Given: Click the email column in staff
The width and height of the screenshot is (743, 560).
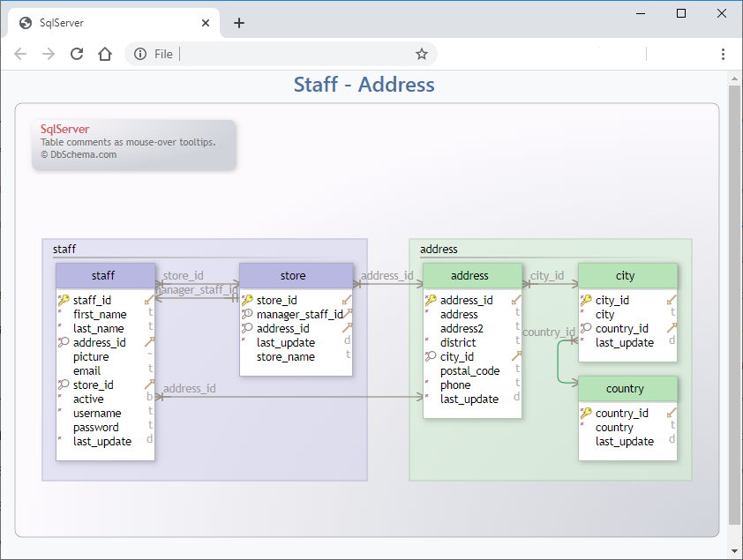Looking at the screenshot, I should 86,370.
